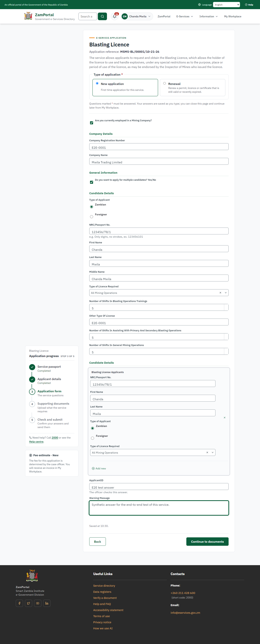The width and height of the screenshot is (260, 644).
Task: Open the LinkedIn footer icon
Action: (47, 603)
